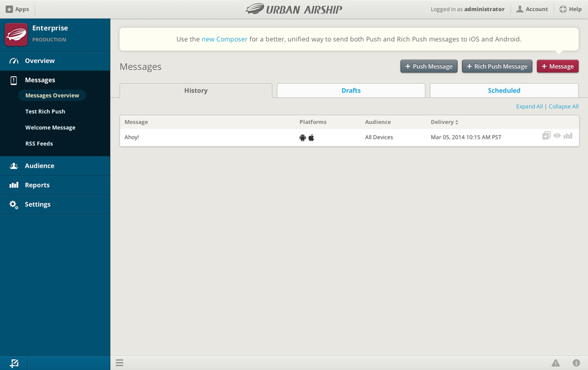Click the Enterprise app name
The image size is (588, 370).
pos(50,28)
